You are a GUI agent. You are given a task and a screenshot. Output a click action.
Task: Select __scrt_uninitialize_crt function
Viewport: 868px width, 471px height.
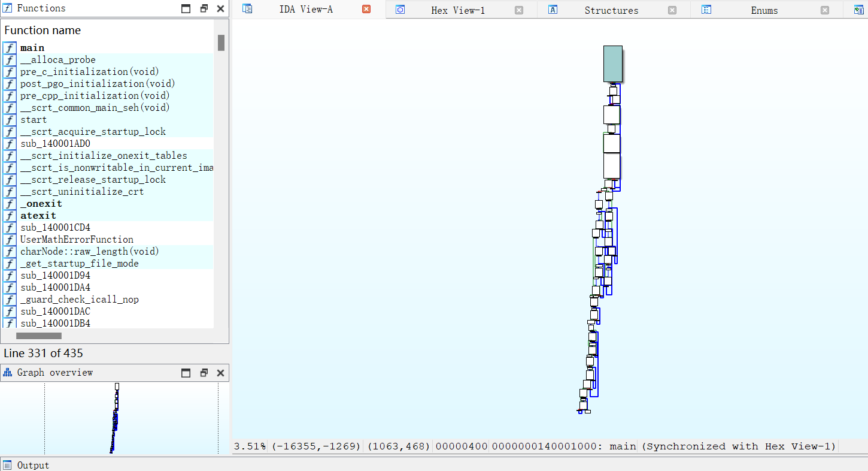[x=108, y=192]
